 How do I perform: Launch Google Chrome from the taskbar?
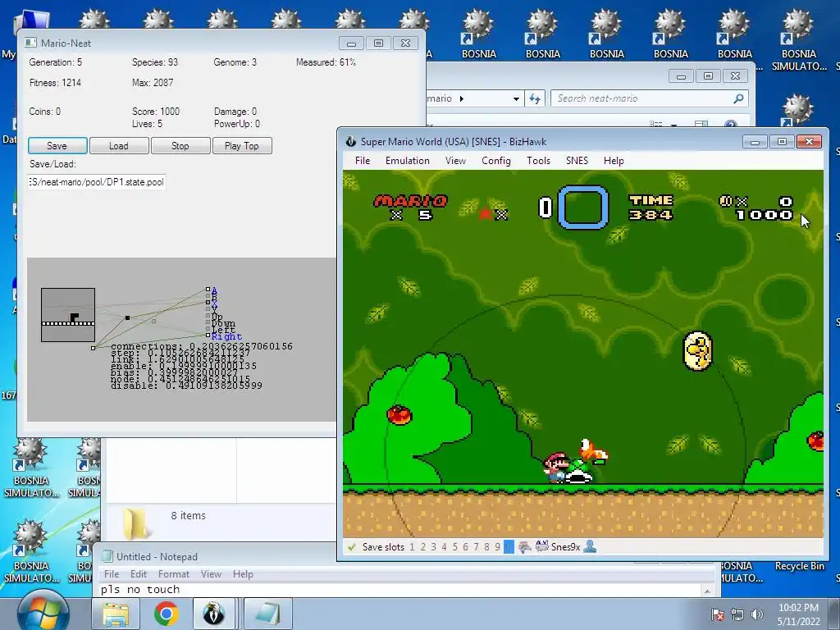click(166, 614)
